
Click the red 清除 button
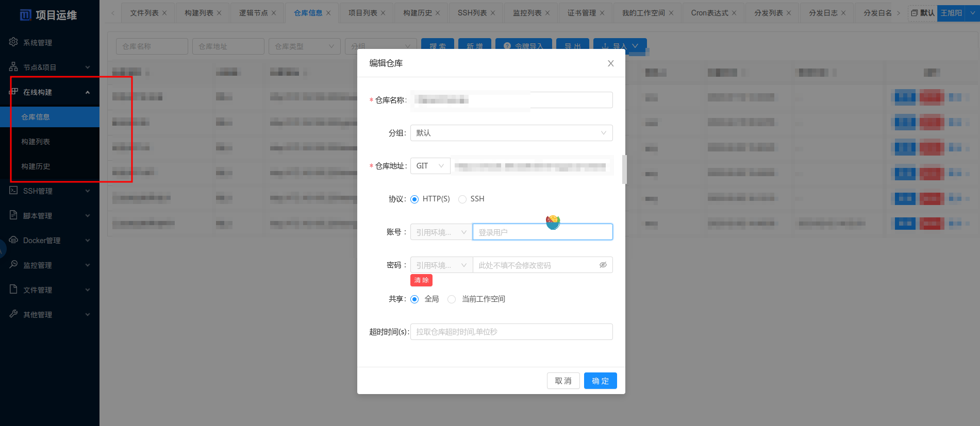421,280
